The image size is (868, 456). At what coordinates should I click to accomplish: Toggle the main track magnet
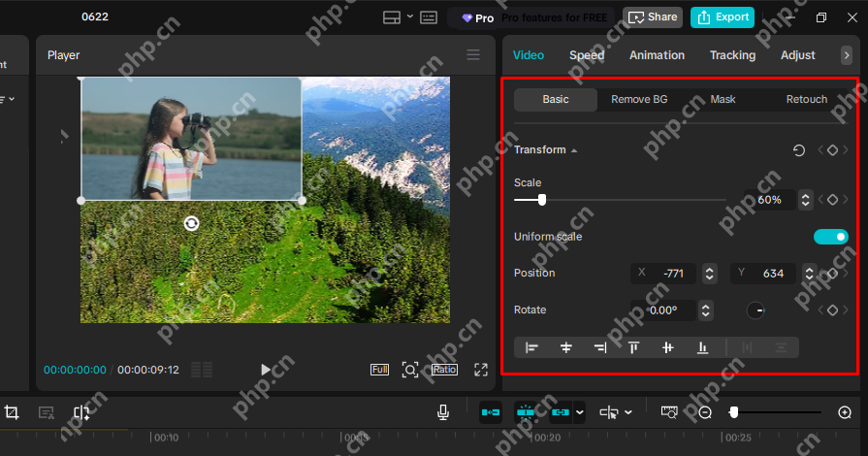pyautogui.click(x=491, y=412)
